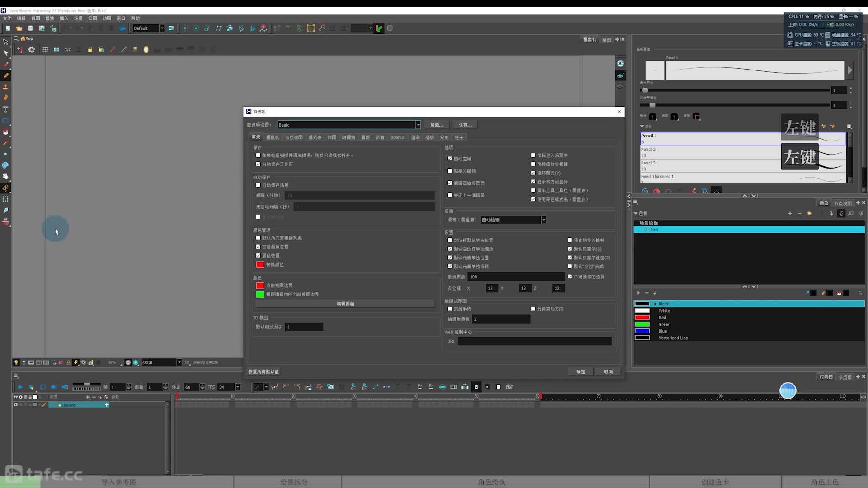Open the camera view hamburger menu

[x=16, y=38]
